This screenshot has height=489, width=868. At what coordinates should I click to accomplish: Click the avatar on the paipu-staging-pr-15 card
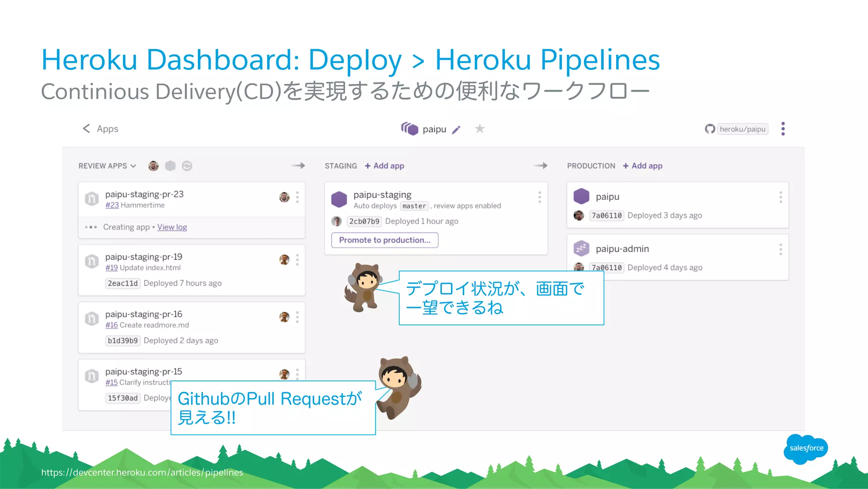pos(284,374)
